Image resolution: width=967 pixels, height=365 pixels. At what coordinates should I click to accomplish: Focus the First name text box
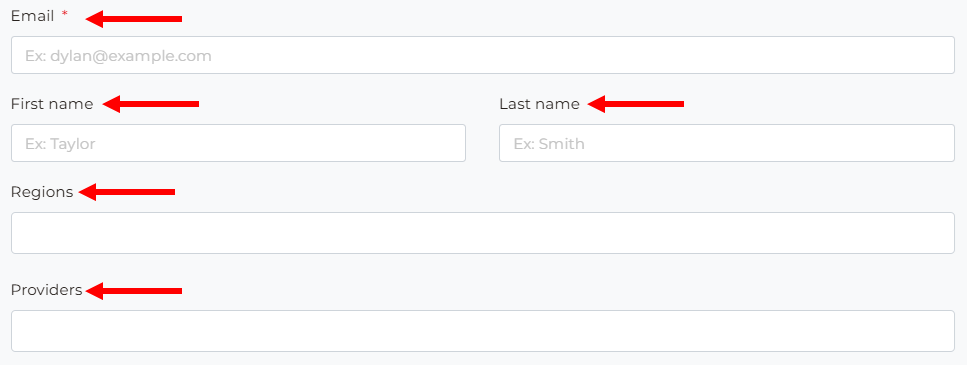[238, 143]
